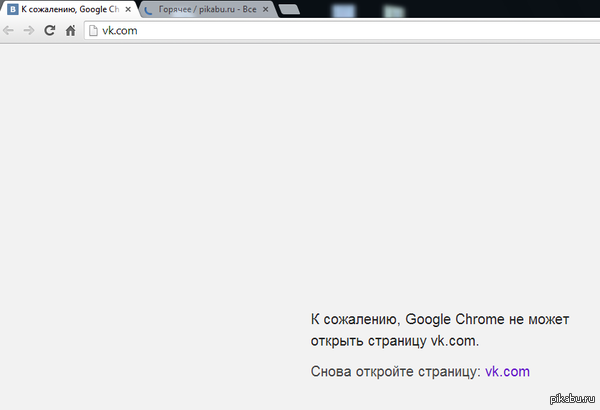Click the blurred blue item in title bar

coord(345,9)
